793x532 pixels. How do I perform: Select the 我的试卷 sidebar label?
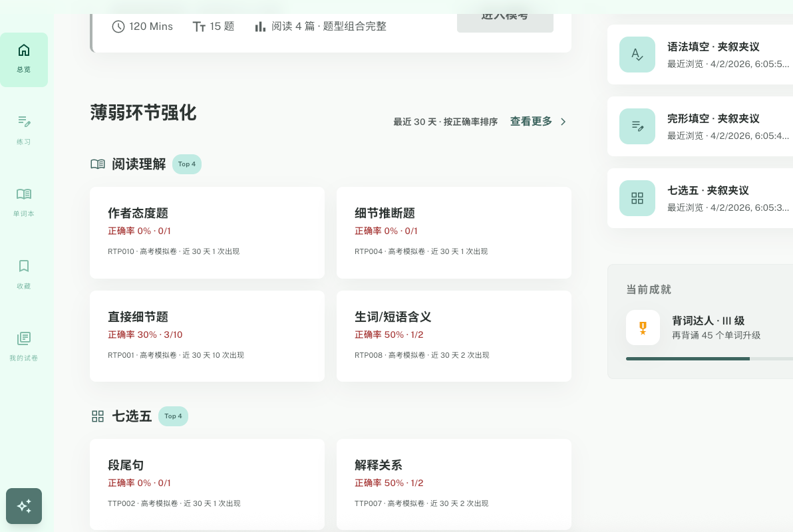24,358
